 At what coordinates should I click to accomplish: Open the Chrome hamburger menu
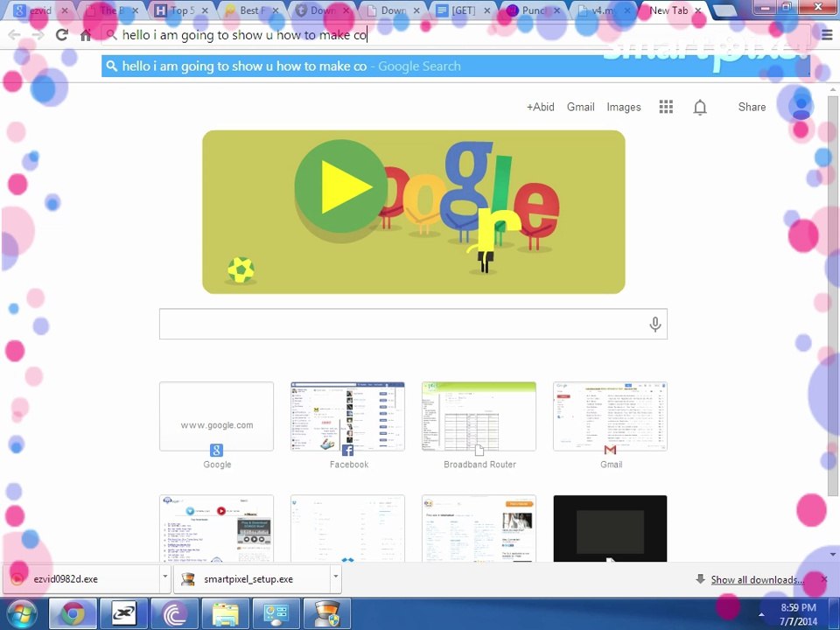tap(827, 35)
